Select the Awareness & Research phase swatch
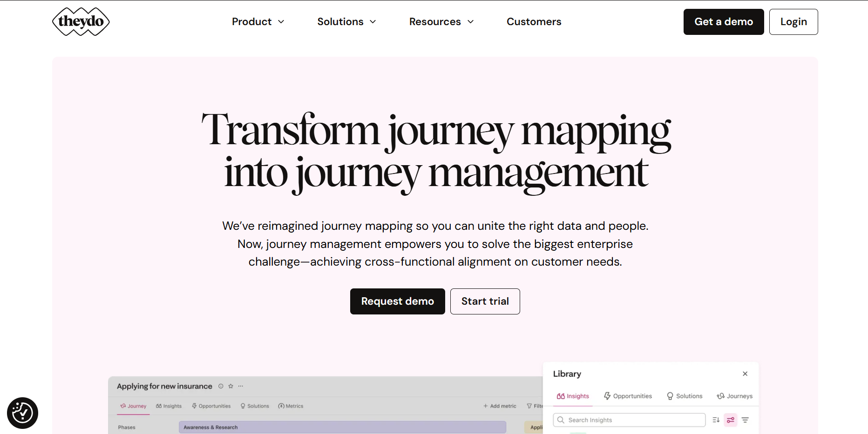The width and height of the screenshot is (868, 434). click(x=342, y=427)
